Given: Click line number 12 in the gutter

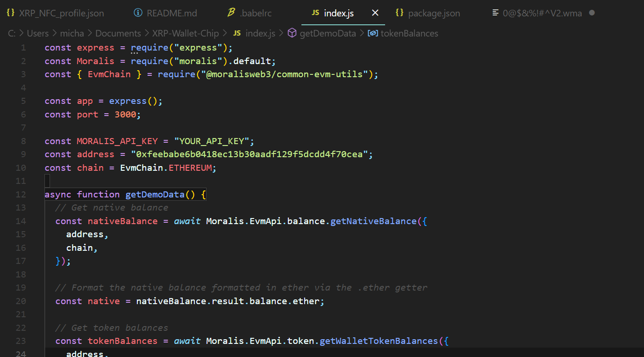Looking at the screenshot, I should (x=21, y=194).
